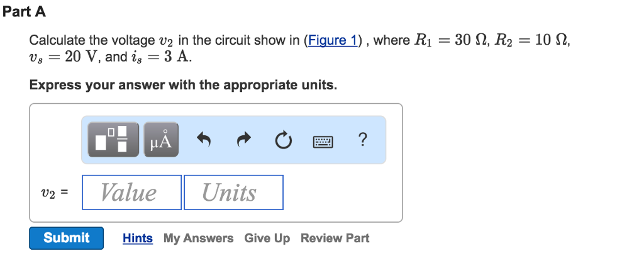
Task: Open the Hints link
Action: pos(138,238)
